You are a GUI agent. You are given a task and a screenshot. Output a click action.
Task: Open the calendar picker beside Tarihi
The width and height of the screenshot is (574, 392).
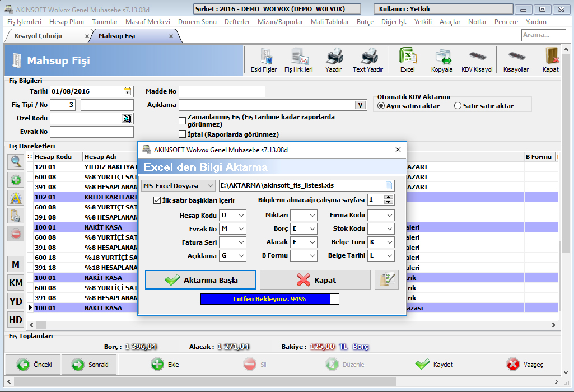[127, 91]
